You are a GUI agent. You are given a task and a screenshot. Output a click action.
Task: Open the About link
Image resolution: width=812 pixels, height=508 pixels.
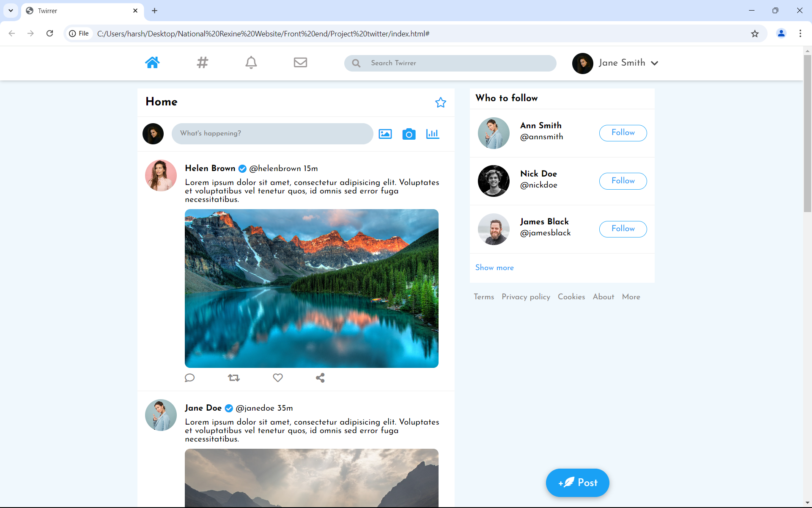coord(604,297)
